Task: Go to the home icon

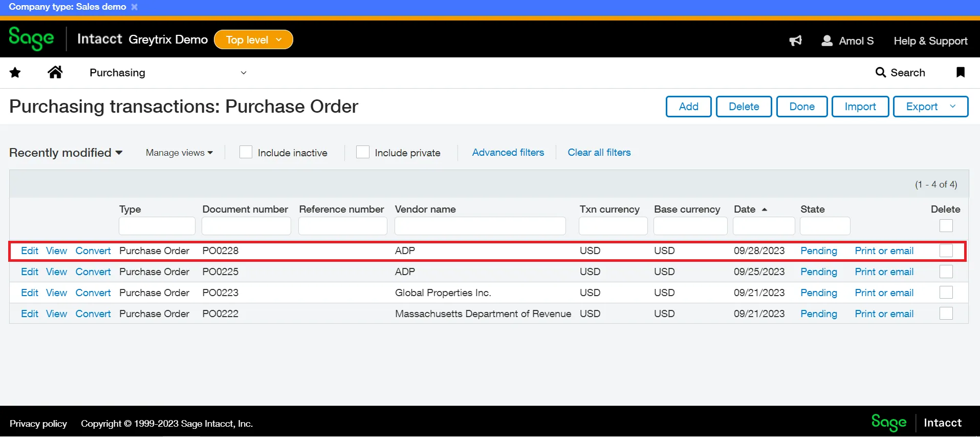Action: tap(55, 72)
